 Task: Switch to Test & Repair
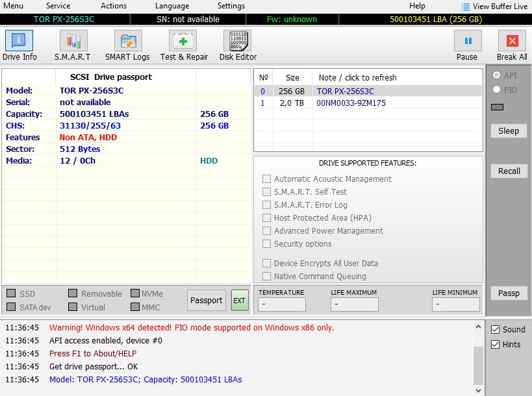click(184, 45)
